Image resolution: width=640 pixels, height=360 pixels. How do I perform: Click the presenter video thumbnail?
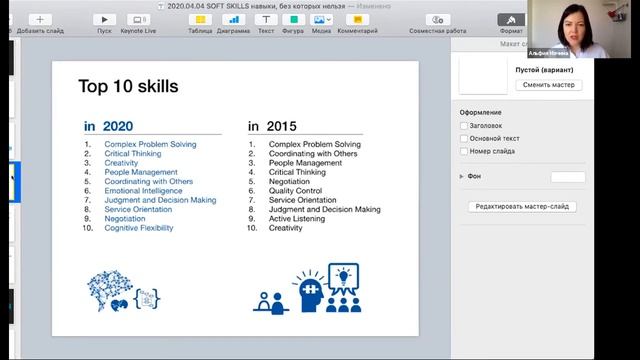(x=579, y=29)
